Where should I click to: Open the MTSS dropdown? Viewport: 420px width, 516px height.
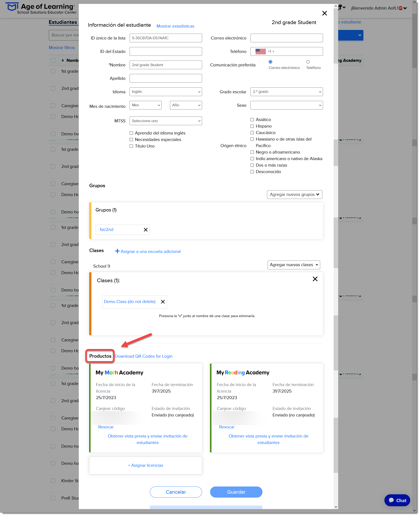tap(166, 121)
